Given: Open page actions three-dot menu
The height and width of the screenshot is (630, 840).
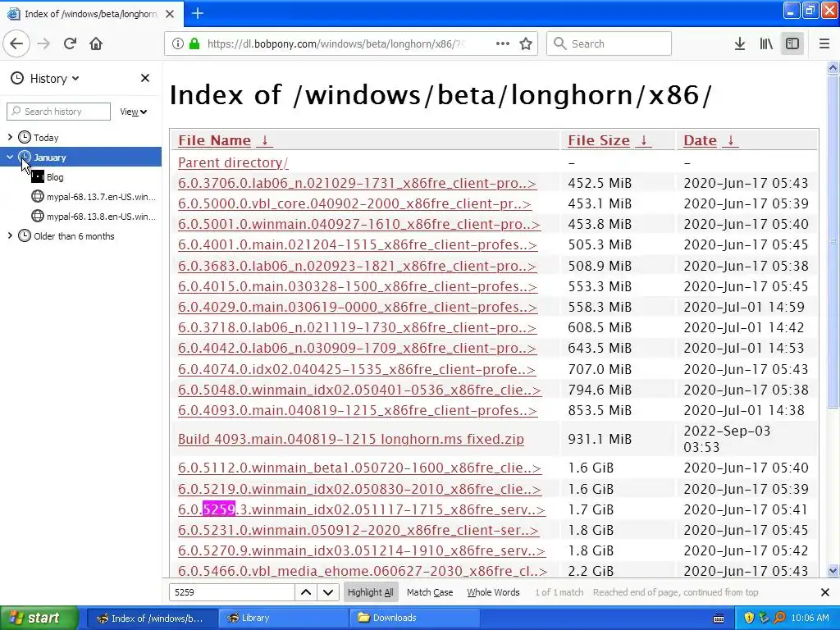Looking at the screenshot, I should 503,43.
